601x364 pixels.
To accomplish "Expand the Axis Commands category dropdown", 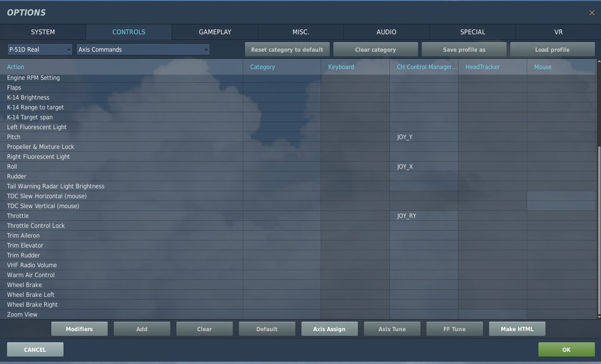I will coord(143,49).
